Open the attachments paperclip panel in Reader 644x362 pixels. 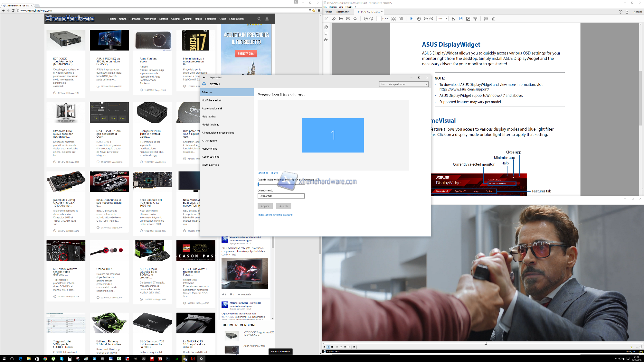(326, 39)
